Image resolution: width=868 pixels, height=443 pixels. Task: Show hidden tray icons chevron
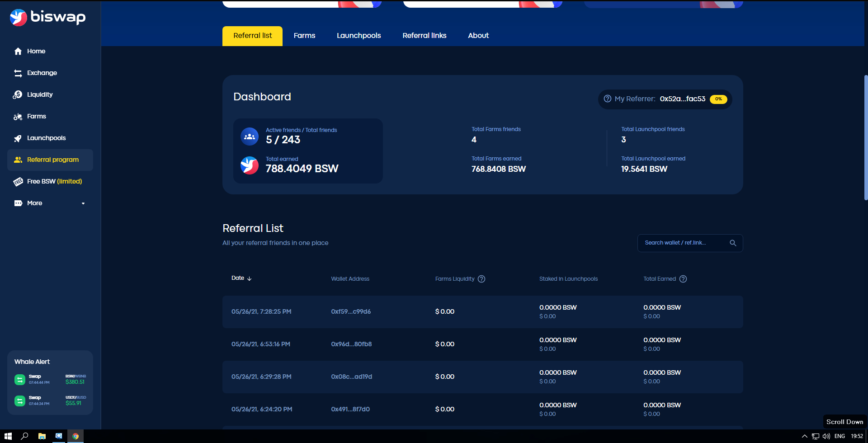[804, 436]
